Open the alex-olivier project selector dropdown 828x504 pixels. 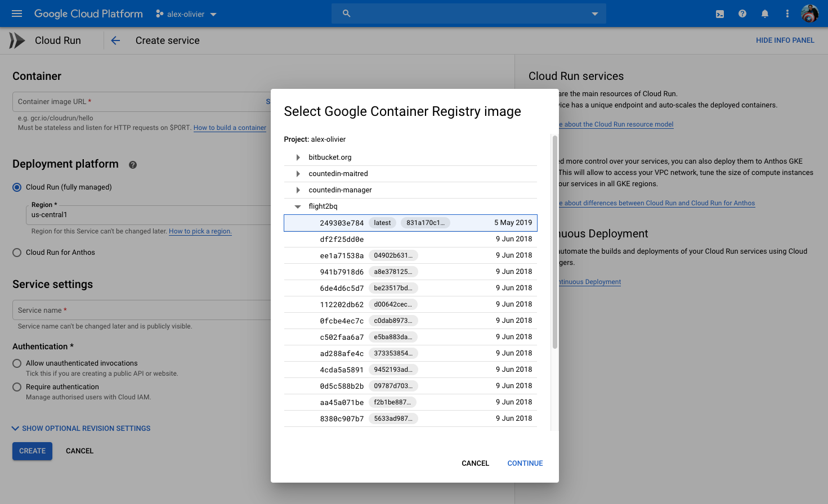pyautogui.click(x=186, y=14)
